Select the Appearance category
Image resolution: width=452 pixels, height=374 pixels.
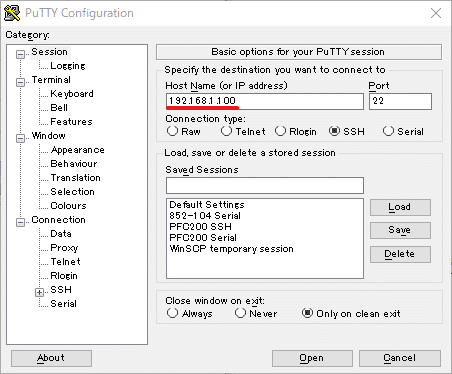pyautogui.click(x=77, y=150)
